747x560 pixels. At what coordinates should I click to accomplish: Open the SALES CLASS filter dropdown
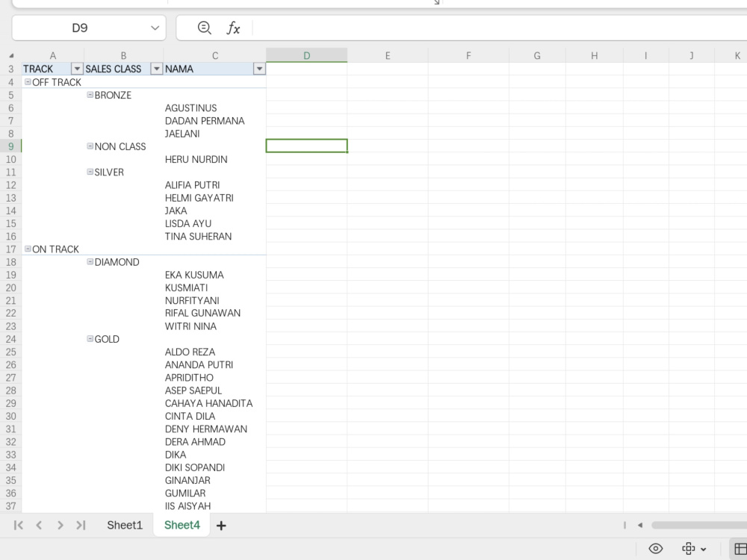click(x=156, y=69)
